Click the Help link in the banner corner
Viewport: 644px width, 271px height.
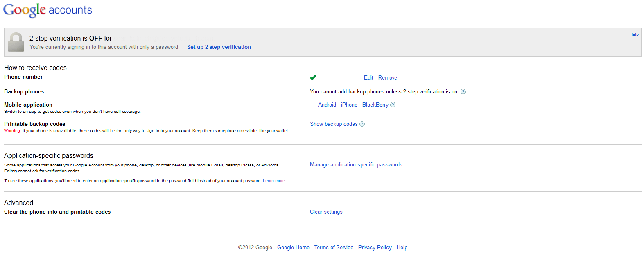pyautogui.click(x=634, y=34)
